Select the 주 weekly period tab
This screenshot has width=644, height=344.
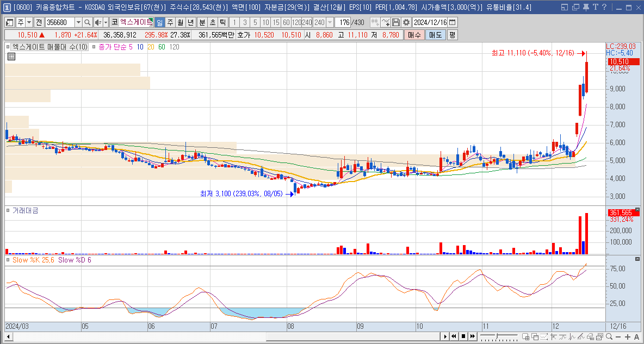click(170, 22)
